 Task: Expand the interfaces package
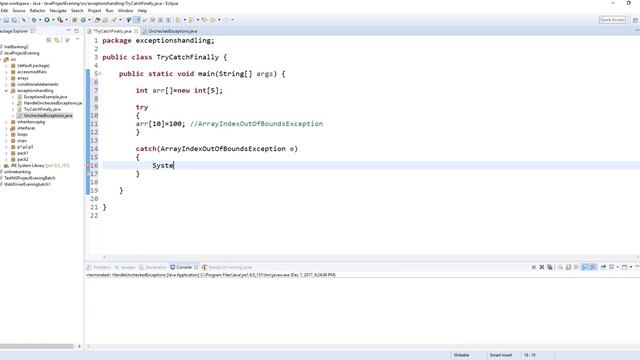7,128
